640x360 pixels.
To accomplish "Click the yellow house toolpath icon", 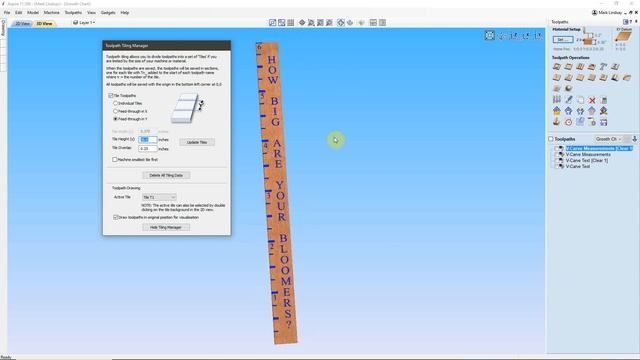I will pyautogui.click(x=557, y=111).
